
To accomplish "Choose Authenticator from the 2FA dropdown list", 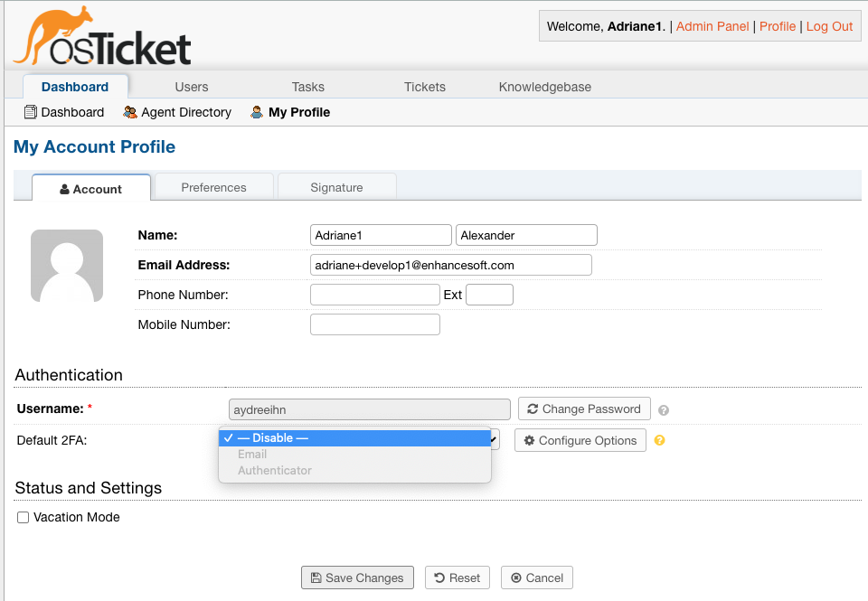I will 275,471.
